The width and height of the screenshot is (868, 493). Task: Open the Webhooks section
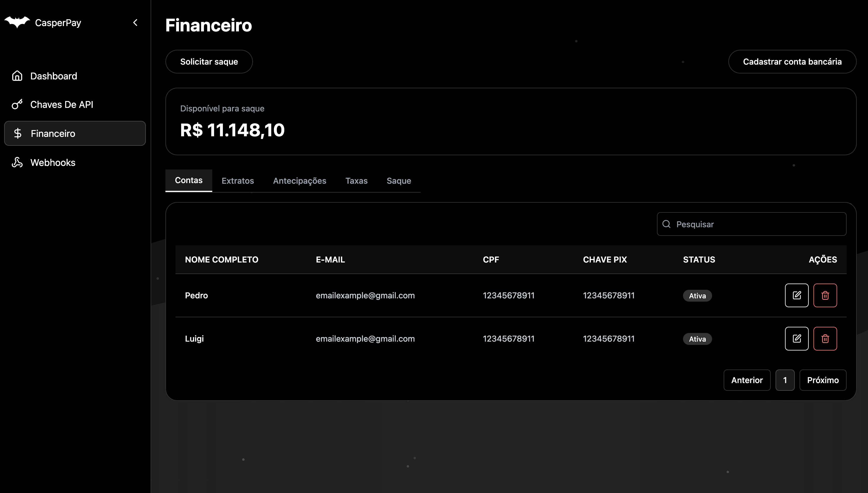[x=75, y=163]
